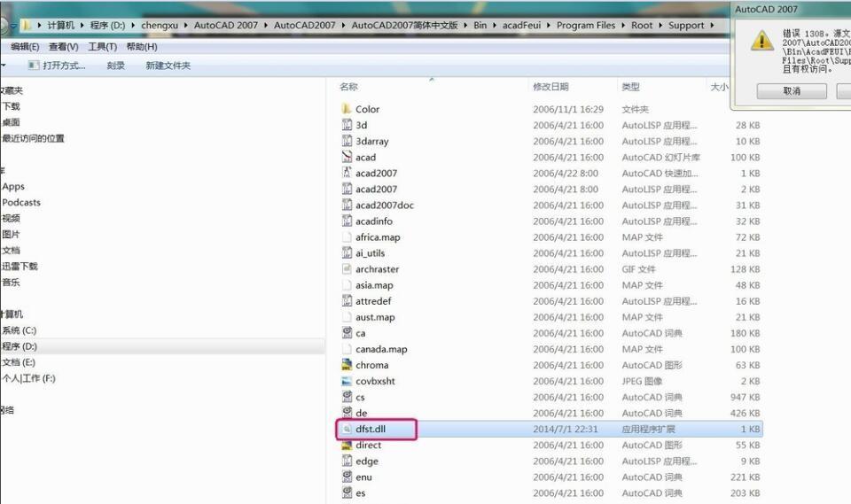
Task: Open 视频 library in the navigation pane
Action: click(x=11, y=218)
